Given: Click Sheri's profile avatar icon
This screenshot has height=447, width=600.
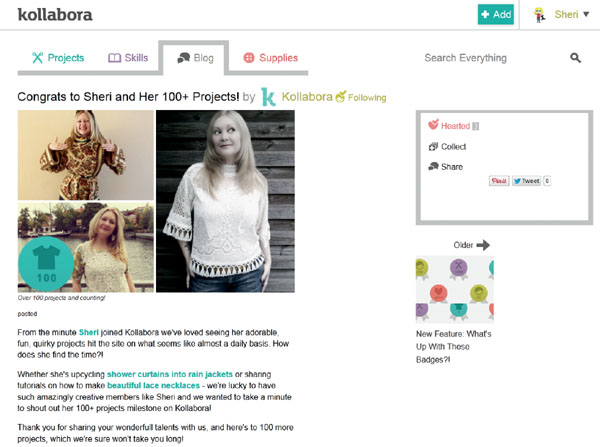Looking at the screenshot, I should coord(539,14).
